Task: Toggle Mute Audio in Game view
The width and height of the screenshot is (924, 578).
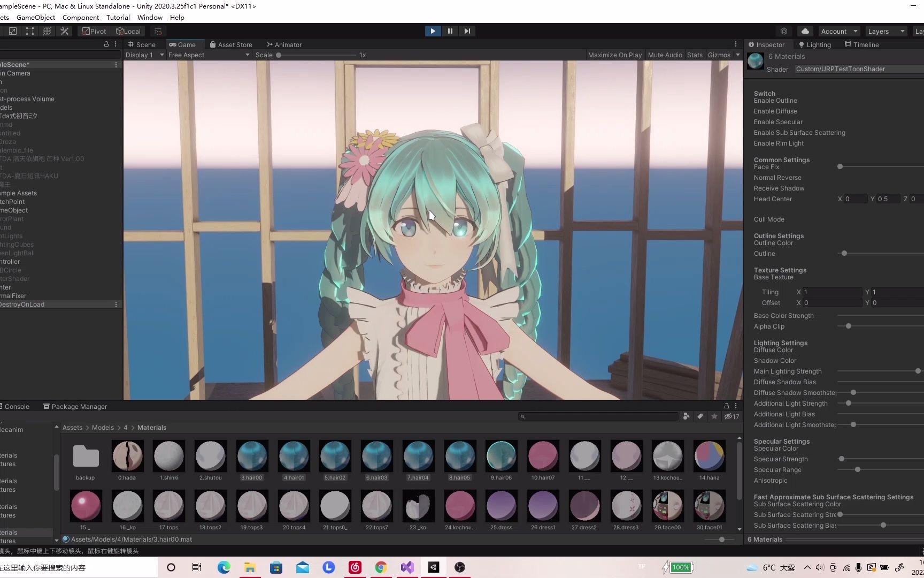Action: pyautogui.click(x=665, y=55)
